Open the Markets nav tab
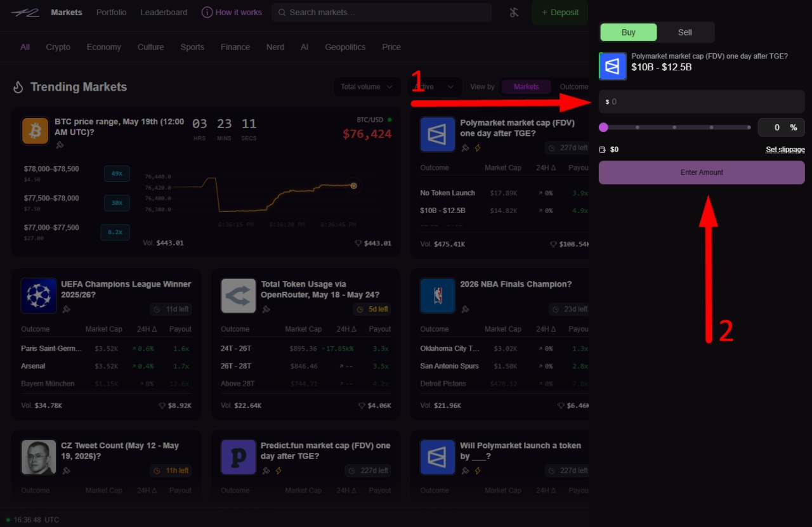This screenshot has width=812, height=527. (x=67, y=12)
